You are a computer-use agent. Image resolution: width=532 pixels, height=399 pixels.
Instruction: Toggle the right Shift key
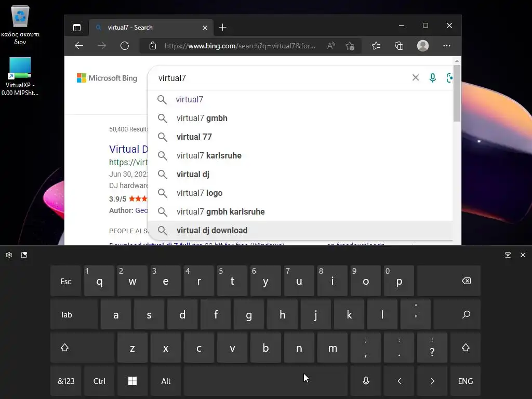465,348
